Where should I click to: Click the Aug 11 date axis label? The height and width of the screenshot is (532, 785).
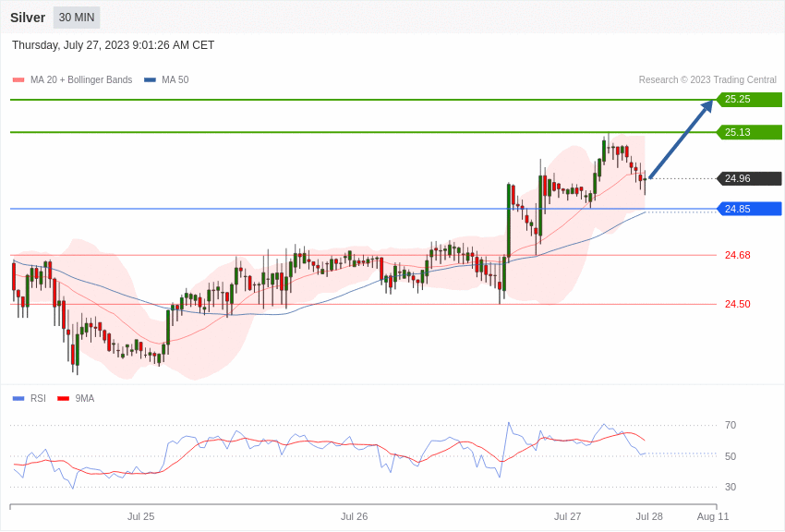(x=713, y=516)
